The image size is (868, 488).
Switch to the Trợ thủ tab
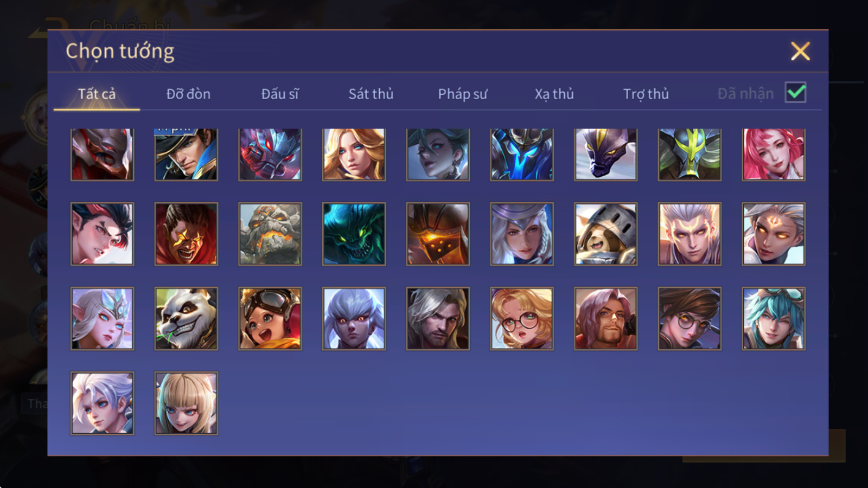point(646,94)
